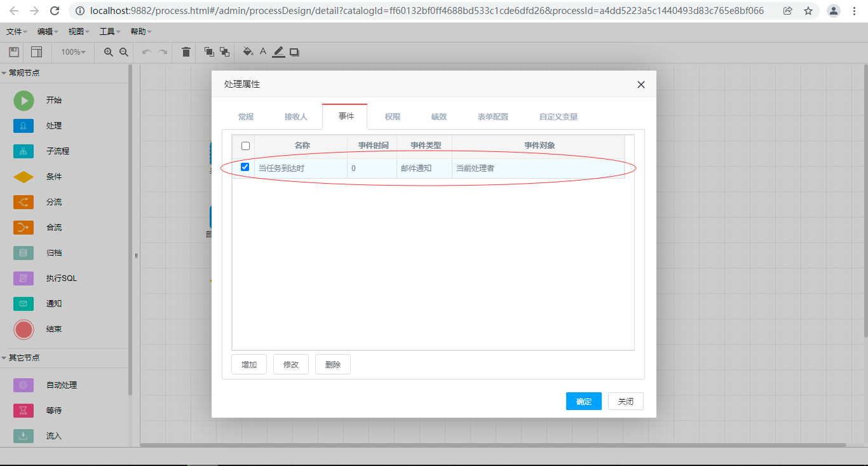Click the 关闭 button in the dialog

pyautogui.click(x=626, y=401)
